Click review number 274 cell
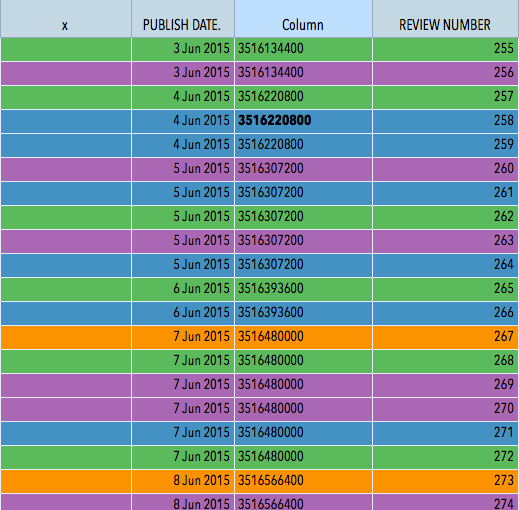 pyautogui.click(x=446, y=502)
